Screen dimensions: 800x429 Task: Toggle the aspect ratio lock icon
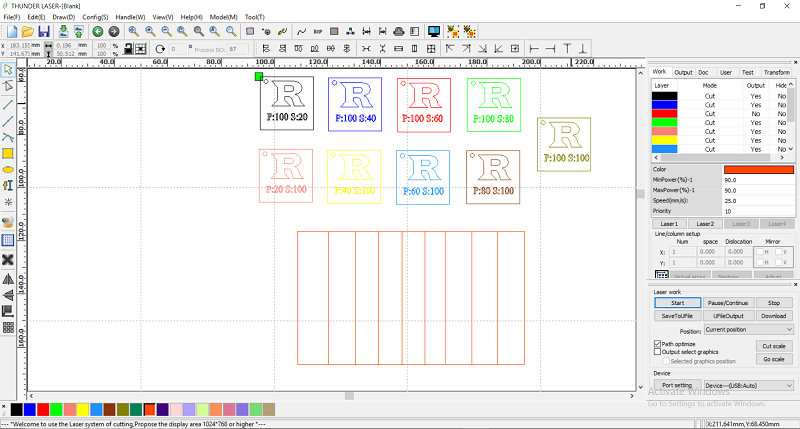[129, 49]
